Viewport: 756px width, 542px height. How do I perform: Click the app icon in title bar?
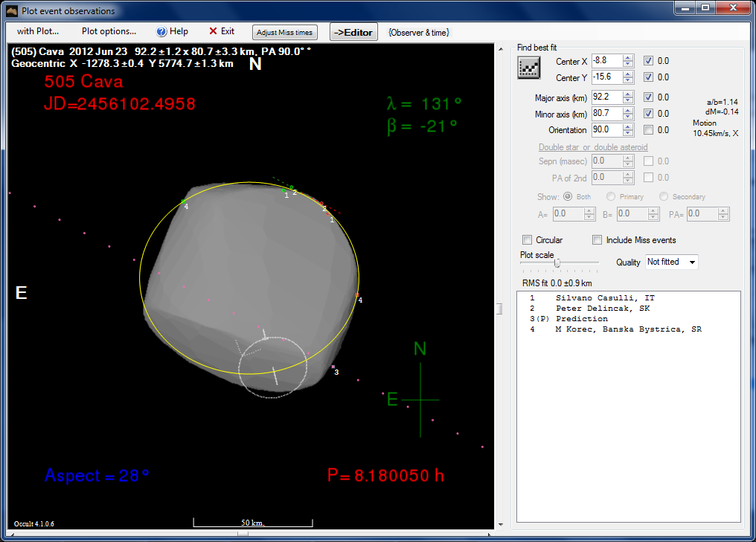12,10
